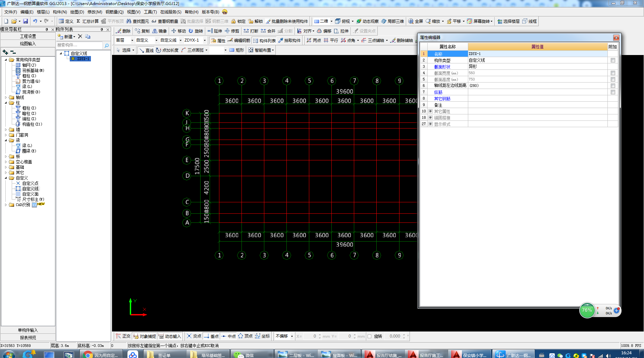
Task: Click the 全屏 full screen icon
Action: pyautogui.click(x=411, y=21)
